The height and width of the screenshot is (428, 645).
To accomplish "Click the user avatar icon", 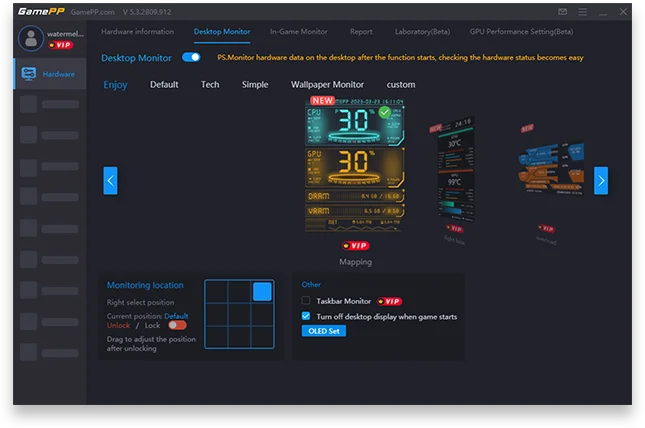I will (x=32, y=38).
